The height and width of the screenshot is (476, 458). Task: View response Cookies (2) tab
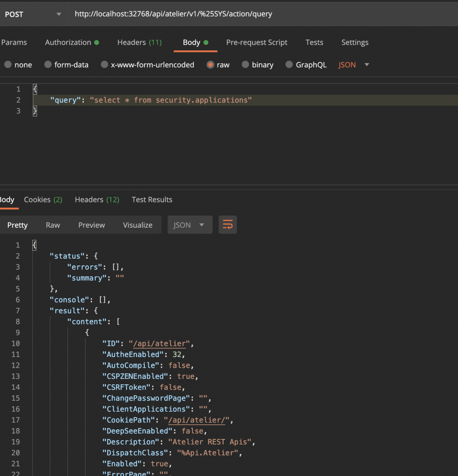43,200
